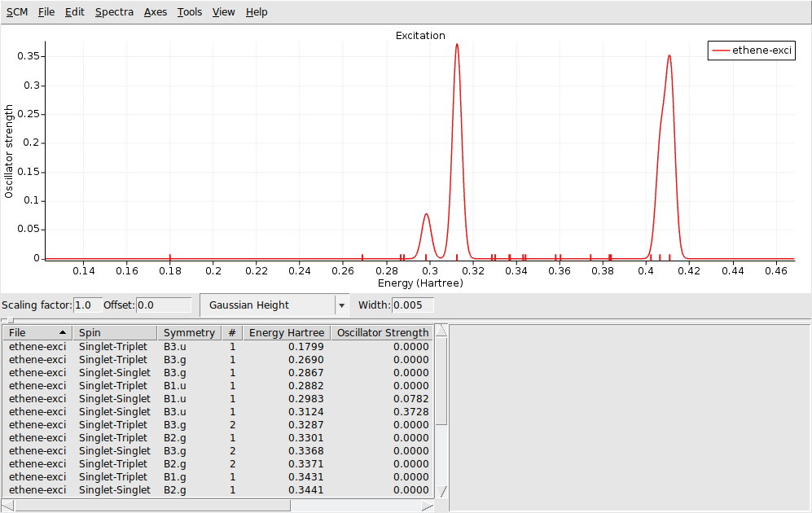Image resolution: width=812 pixels, height=513 pixels.
Task: Click the Energy Hartree column header
Action: tap(287, 331)
